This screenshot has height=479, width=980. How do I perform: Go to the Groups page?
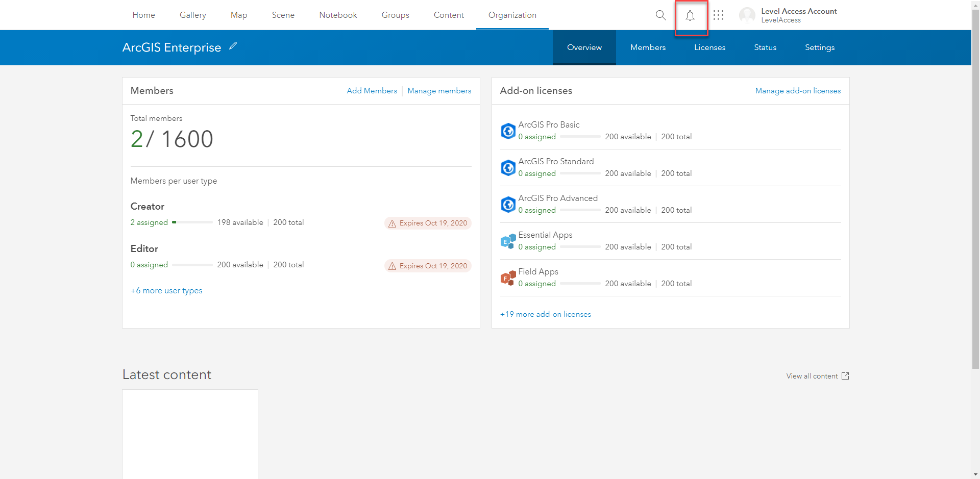coord(396,15)
